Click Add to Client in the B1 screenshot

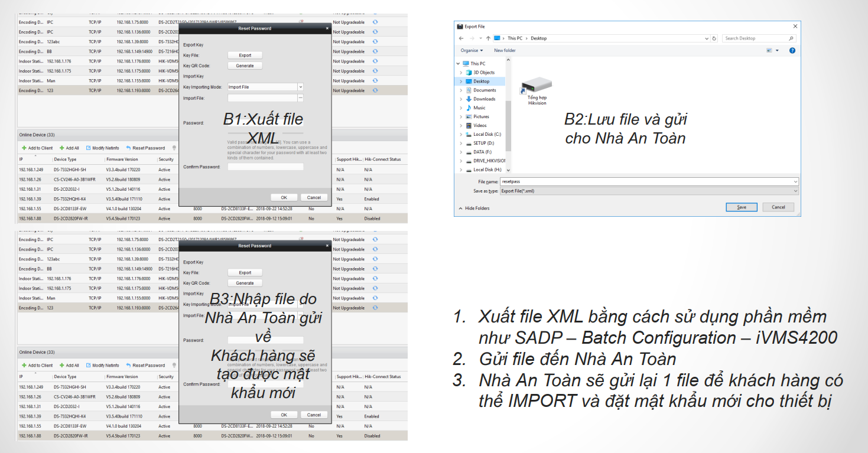click(x=37, y=148)
